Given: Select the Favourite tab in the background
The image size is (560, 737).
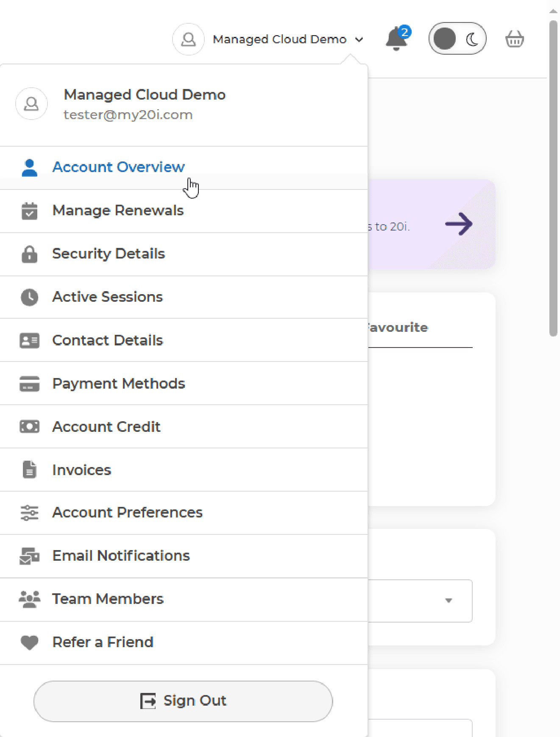Looking at the screenshot, I should [398, 328].
